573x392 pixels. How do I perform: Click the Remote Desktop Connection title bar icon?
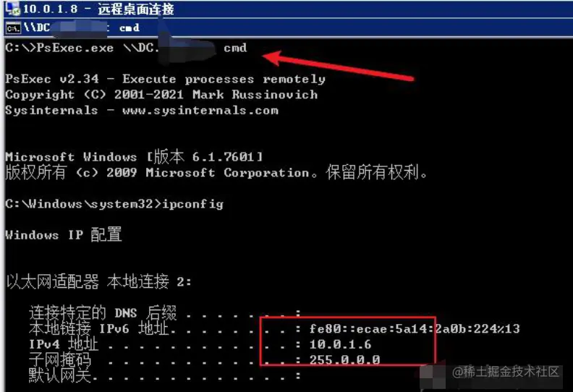click(12, 9)
